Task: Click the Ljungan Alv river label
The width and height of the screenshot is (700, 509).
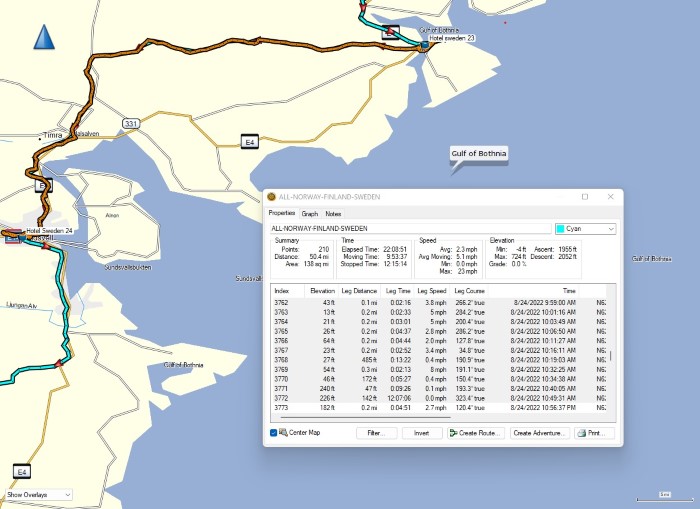Action: pyautogui.click(x=21, y=306)
